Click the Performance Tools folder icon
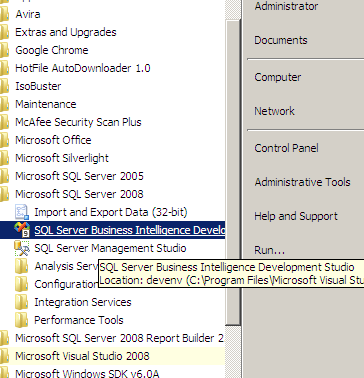 click(22, 320)
